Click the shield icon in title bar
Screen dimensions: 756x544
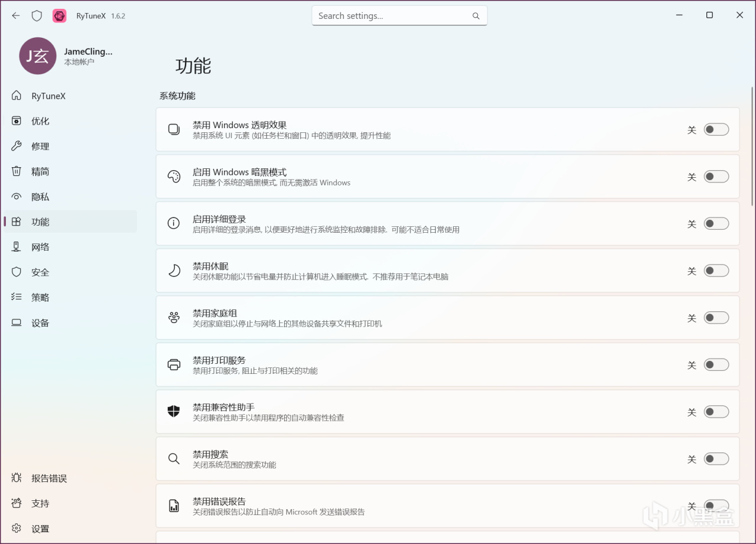tap(37, 16)
